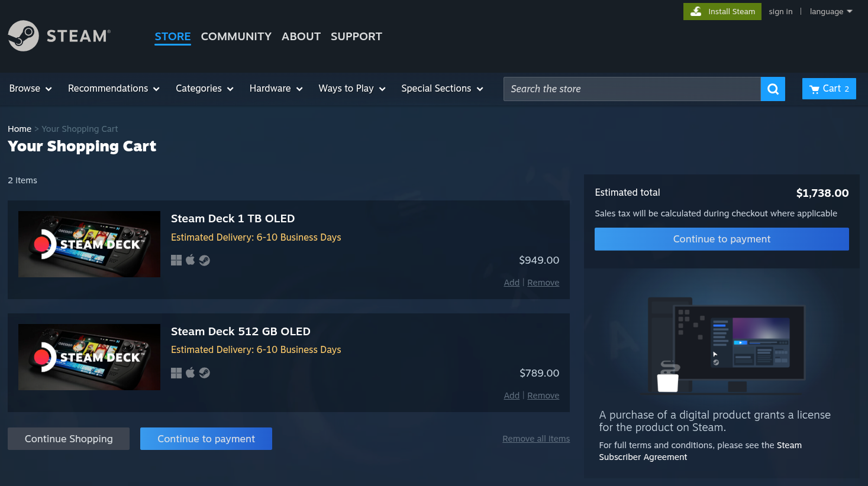
Task: Click the magnifier search button
Action: (773, 89)
